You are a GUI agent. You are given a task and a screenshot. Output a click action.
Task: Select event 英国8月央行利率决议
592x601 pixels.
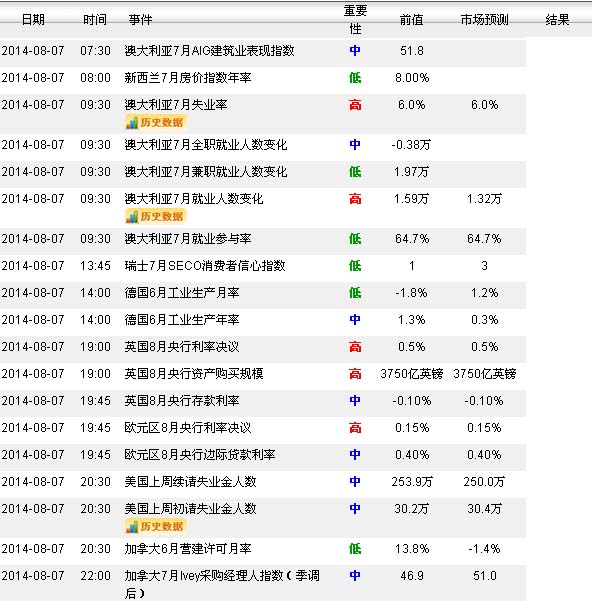pos(182,347)
